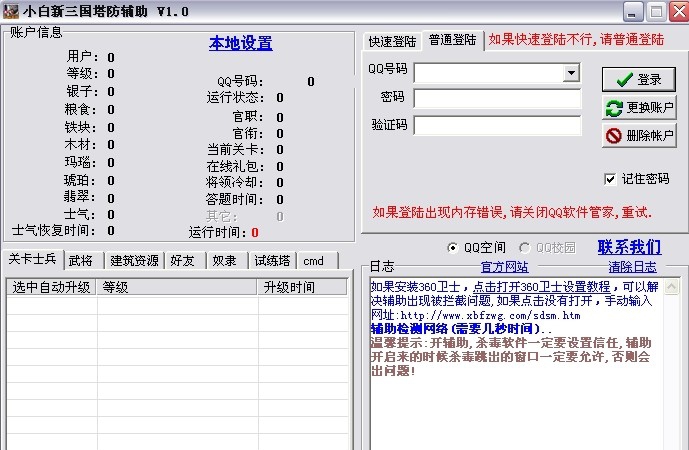Click the 升级时间 column header
Image resolution: width=689 pixels, height=450 pixels.
click(x=302, y=287)
